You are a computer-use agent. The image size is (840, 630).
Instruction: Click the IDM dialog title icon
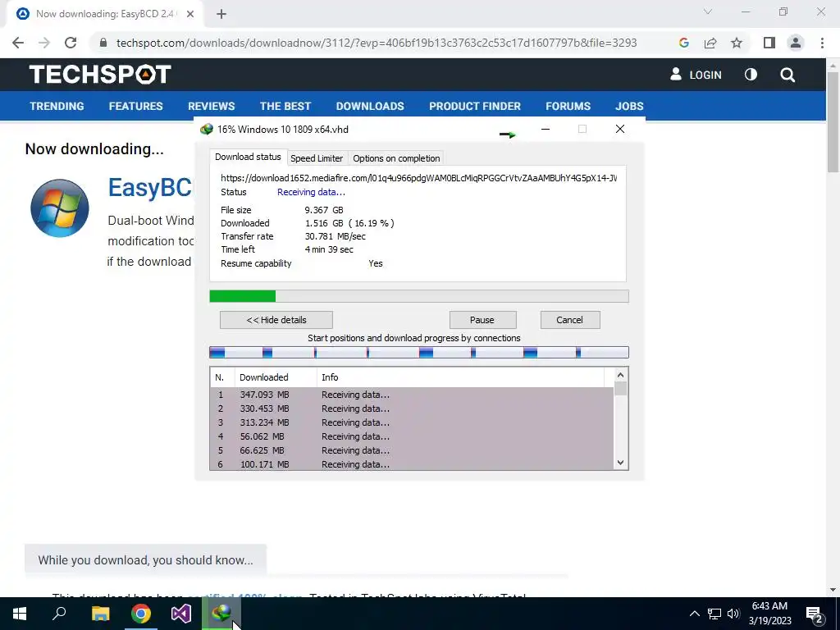click(206, 129)
